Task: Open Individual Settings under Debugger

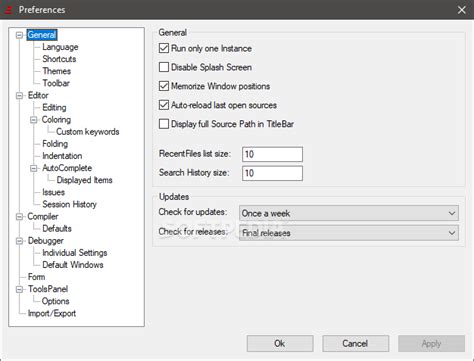Action: (75, 253)
